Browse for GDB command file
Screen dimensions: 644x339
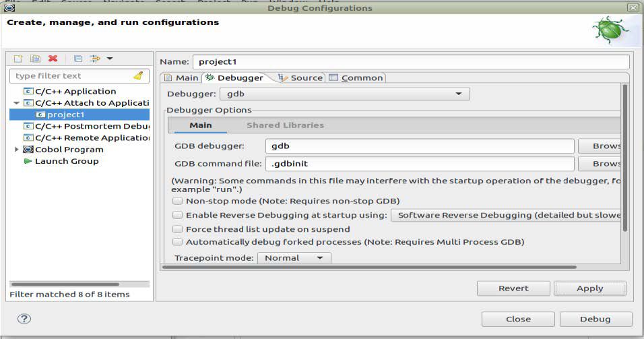(x=600, y=164)
